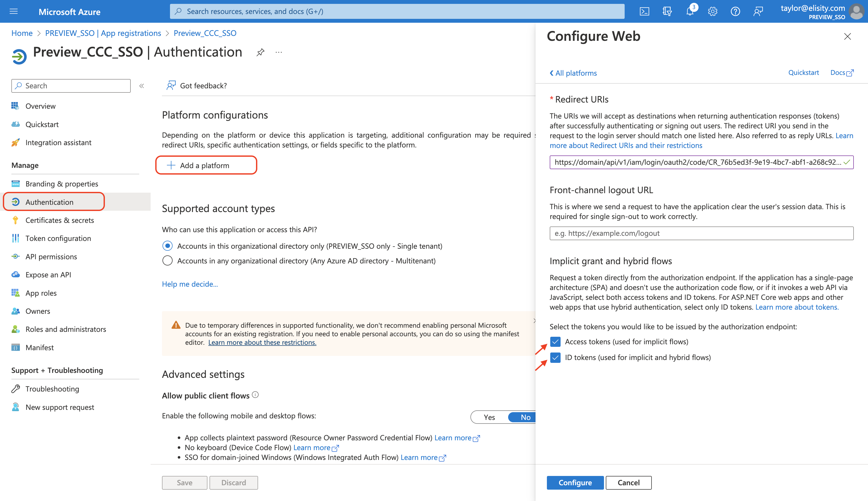
Task: Uncheck the Access tokens checkbox
Action: (x=555, y=342)
